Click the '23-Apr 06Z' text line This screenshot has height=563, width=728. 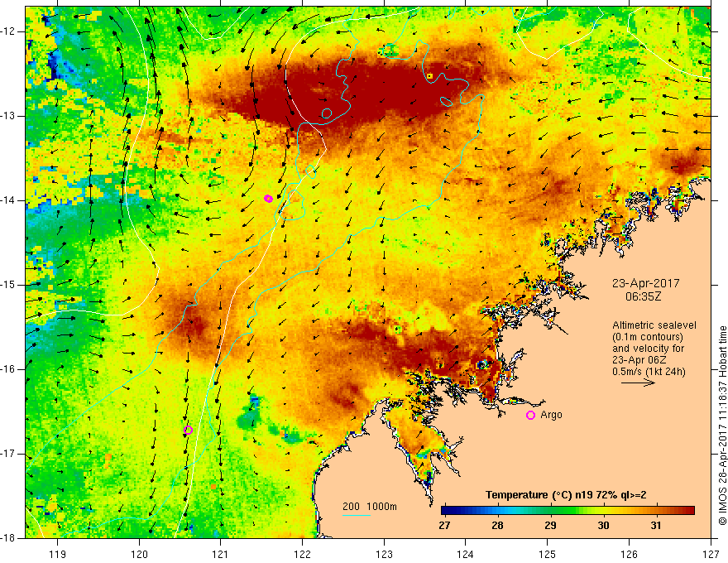click(x=638, y=360)
